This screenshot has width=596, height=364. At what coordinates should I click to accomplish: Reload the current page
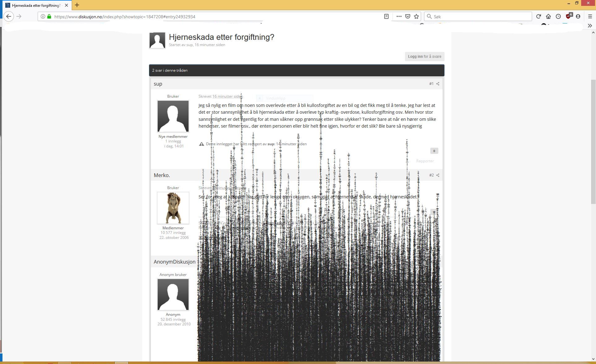click(539, 16)
